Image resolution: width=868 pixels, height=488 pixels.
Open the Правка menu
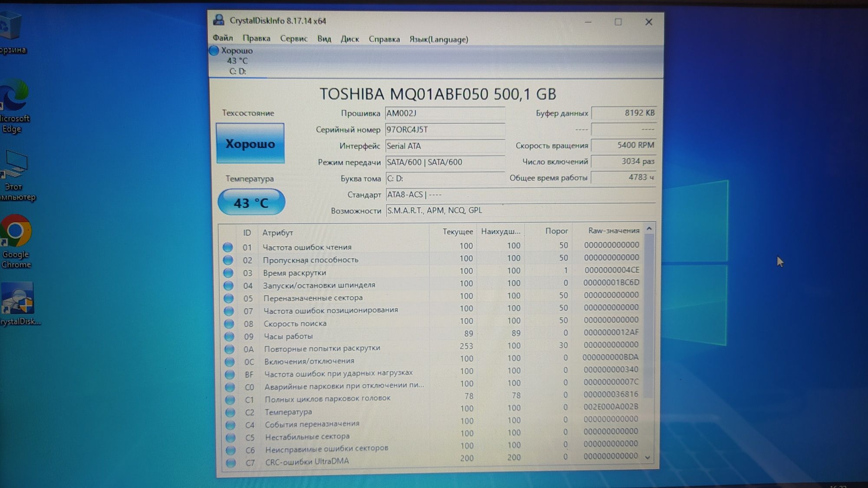point(256,39)
